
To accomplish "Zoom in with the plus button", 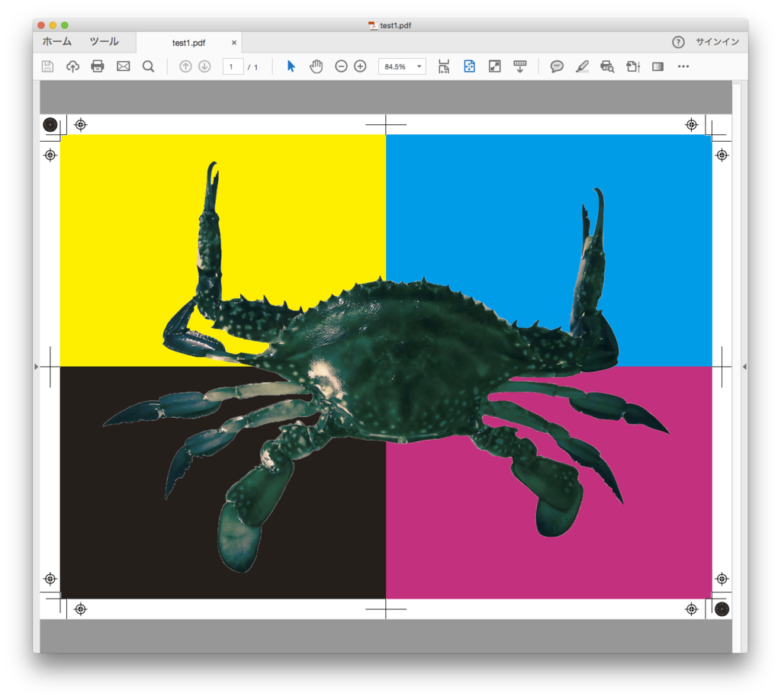I will pos(360,66).
